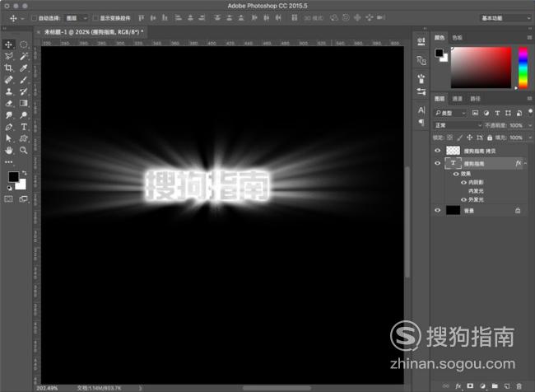The width and height of the screenshot is (535, 392).
Task: Select the Magic Wand tool
Action: click(24, 56)
